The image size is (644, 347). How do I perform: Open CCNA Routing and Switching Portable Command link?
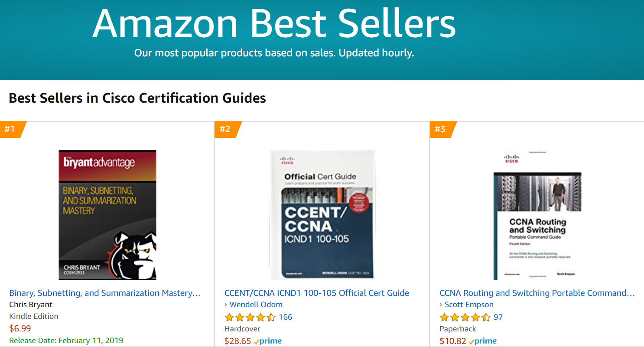537,293
